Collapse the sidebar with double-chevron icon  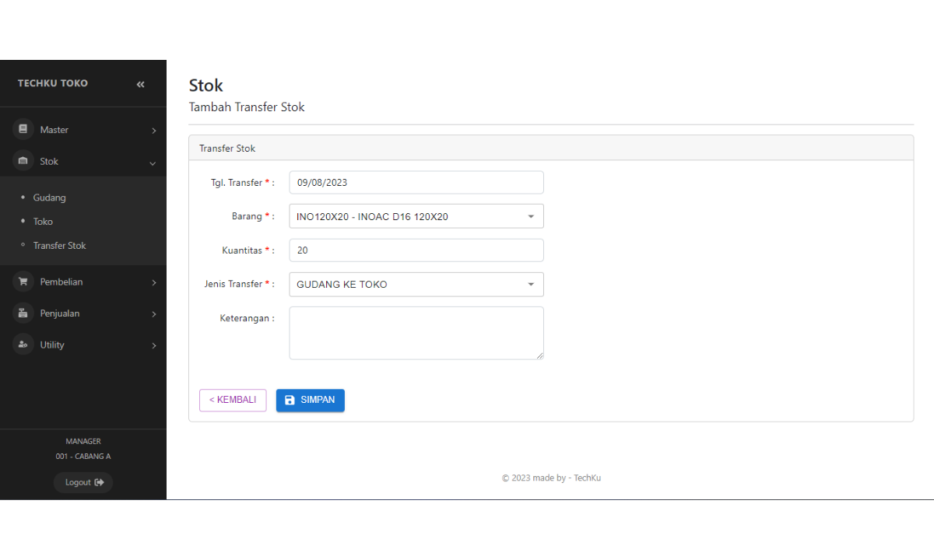coord(140,84)
